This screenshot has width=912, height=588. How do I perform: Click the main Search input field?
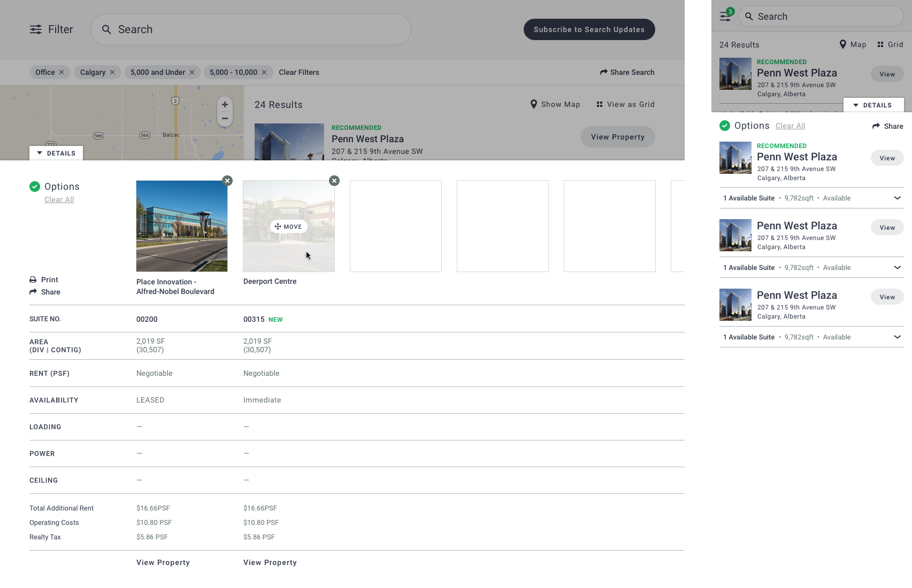pyautogui.click(x=251, y=29)
